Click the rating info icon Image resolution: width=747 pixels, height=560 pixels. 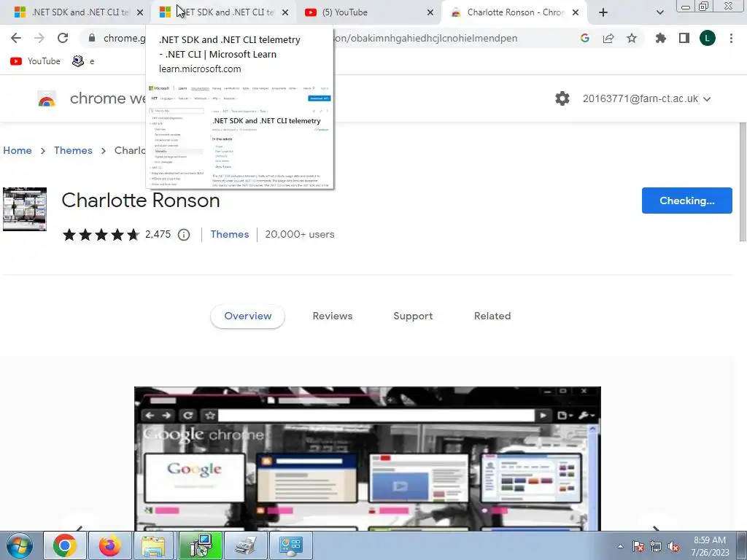pos(184,234)
